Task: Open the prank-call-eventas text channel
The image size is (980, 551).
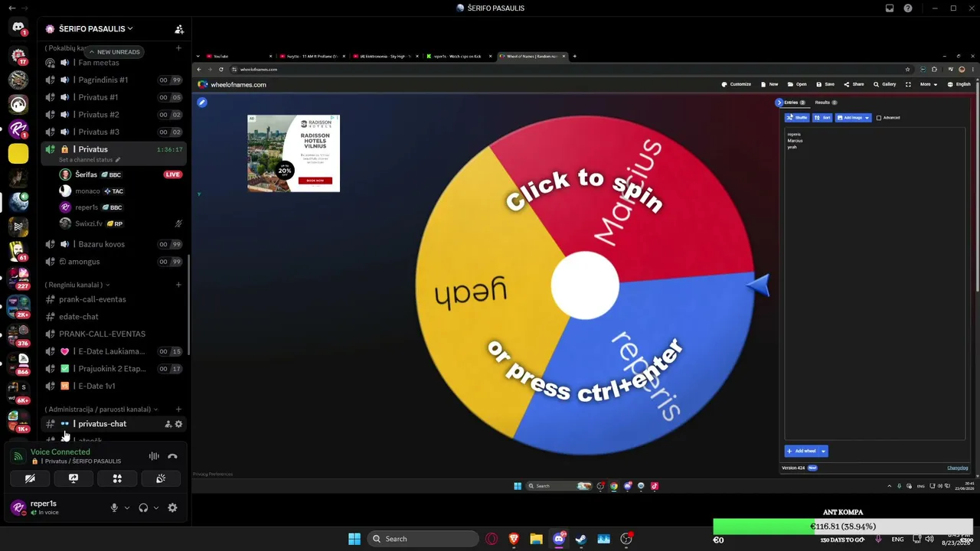Action: pyautogui.click(x=113, y=299)
